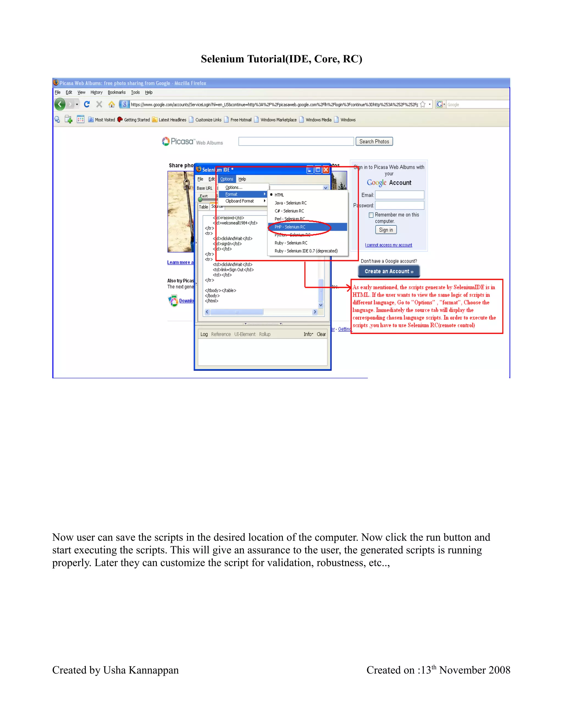563x728 pixels.
Task: Click the Getting Started bookmark icon
Action: (120, 120)
